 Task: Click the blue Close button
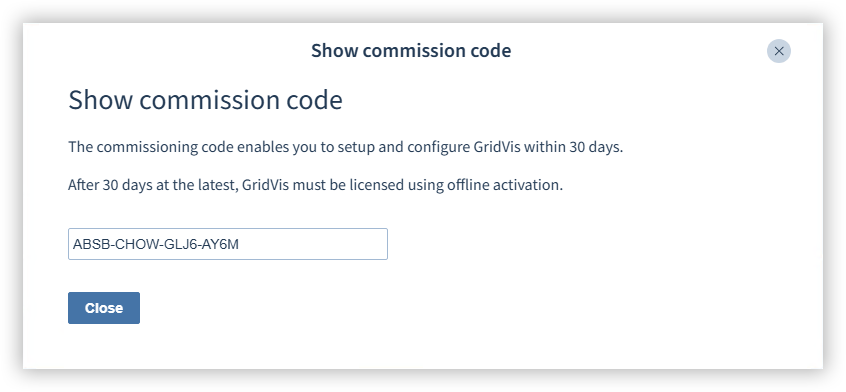click(x=104, y=308)
